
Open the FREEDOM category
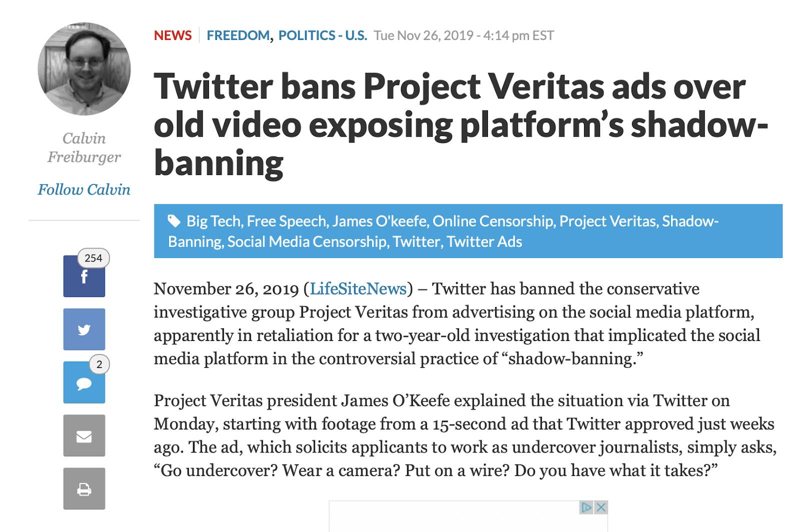(238, 35)
